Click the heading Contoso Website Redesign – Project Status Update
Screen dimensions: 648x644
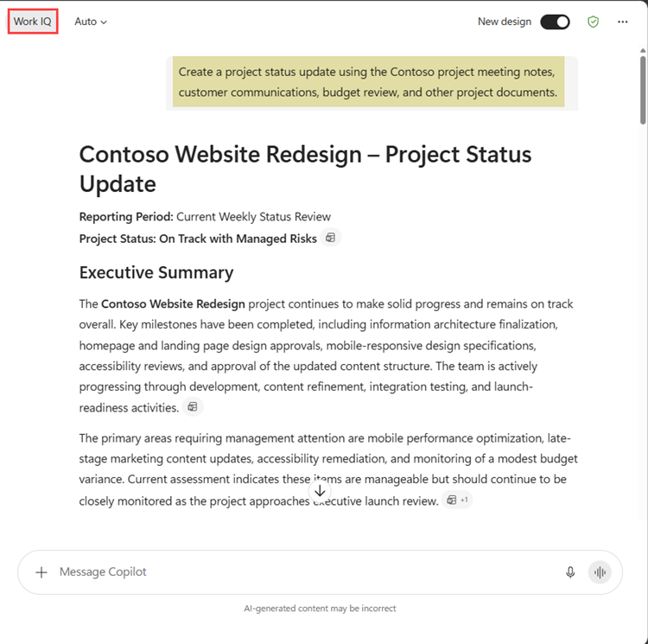coord(305,169)
